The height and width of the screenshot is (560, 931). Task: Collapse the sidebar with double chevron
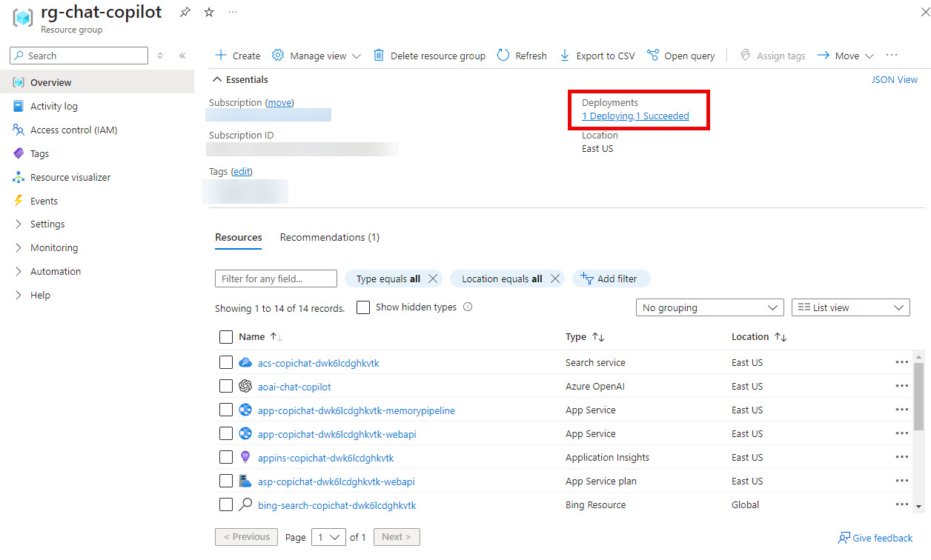(182, 56)
